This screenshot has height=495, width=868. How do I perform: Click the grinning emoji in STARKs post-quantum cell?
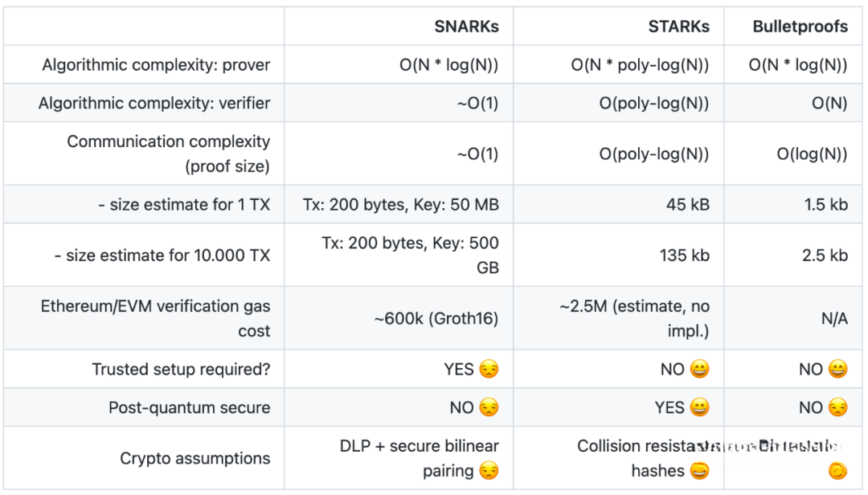coord(700,408)
